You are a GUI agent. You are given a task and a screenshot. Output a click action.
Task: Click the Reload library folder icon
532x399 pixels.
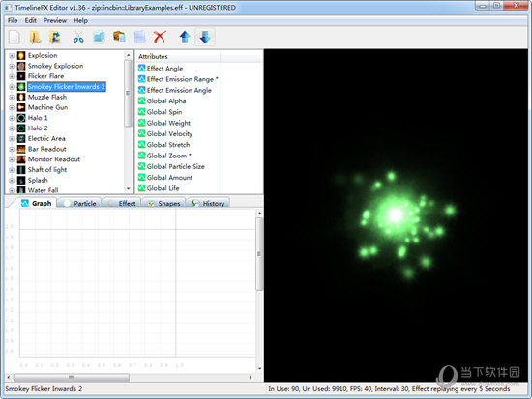click(x=55, y=37)
